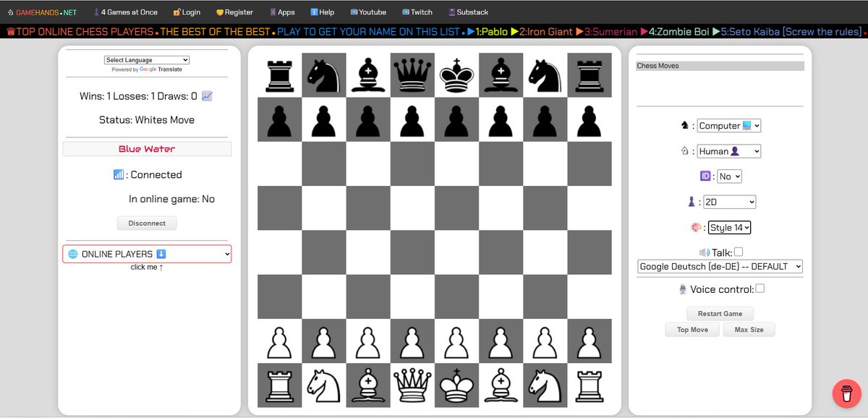Click the Apps icon in the top bar
This screenshot has height=418, width=868.
[281, 12]
